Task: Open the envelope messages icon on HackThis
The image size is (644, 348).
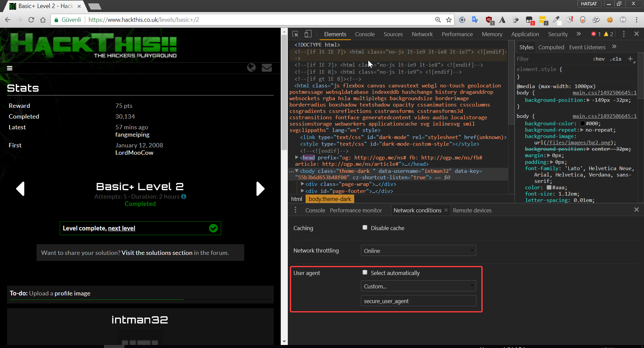Action: (x=267, y=68)
